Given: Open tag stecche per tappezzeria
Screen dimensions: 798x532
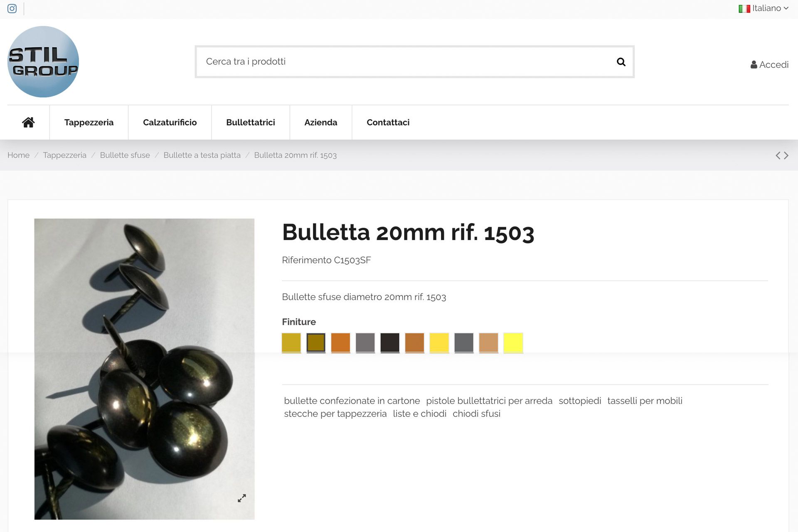Looking at the screenshot, I should [x=335, y=414].
